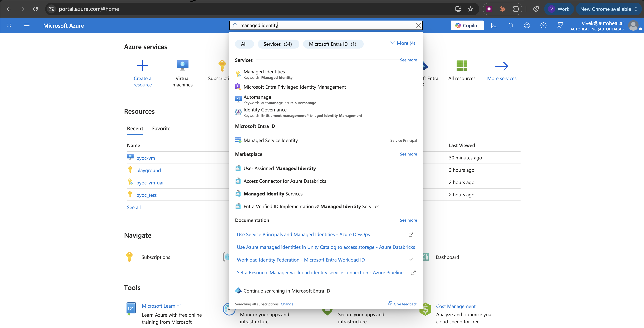Open Dashboard under Navigate
The height and width of the screenshot is (328, 644).
(447, 257)
